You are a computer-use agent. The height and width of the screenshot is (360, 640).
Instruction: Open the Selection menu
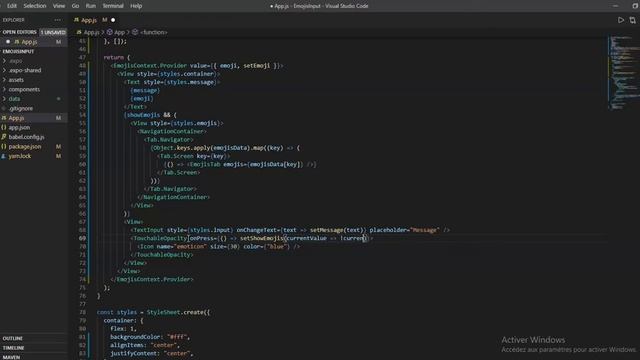(x=35, y=6)
